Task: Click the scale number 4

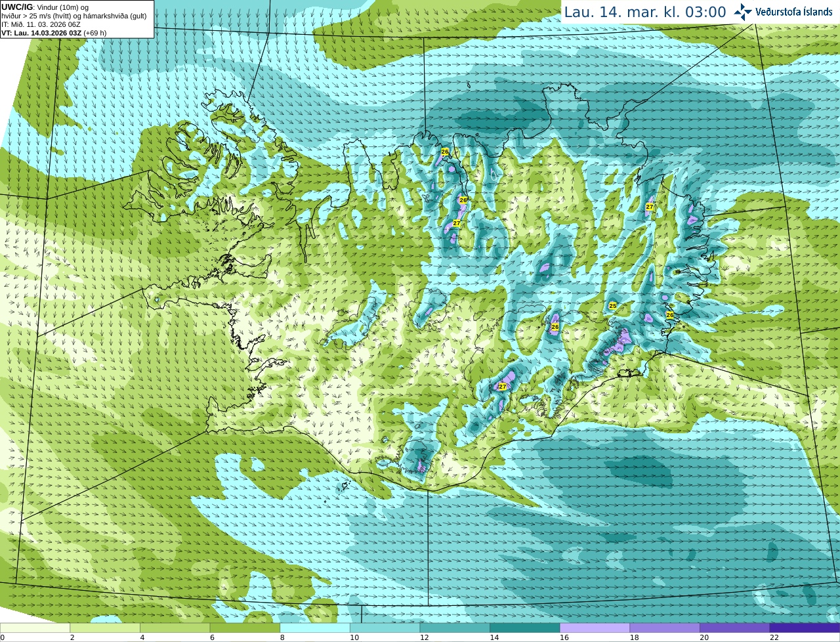Action: click(x=142, y=637)
